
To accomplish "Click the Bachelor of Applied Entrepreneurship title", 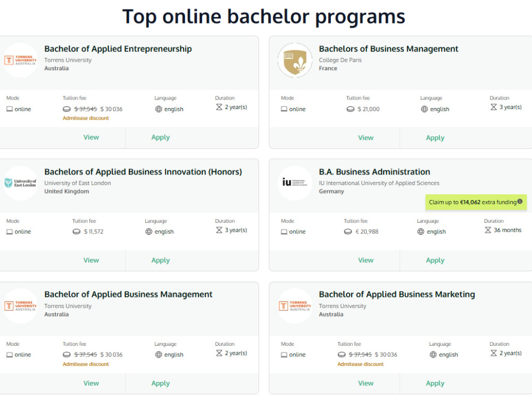I will [x=118, y=49].
